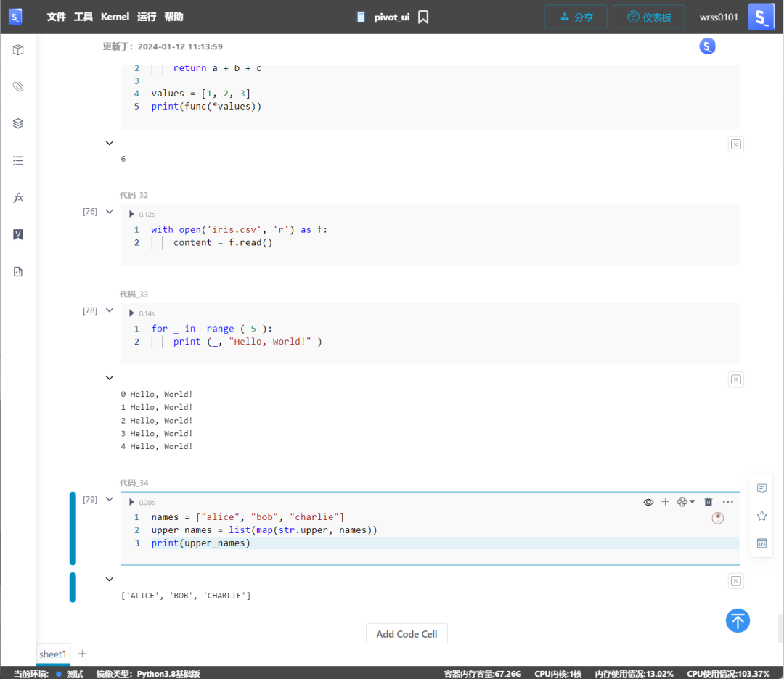
Task: Delete cell 代码_34 with trash icon
Action: [x=709, y=502]
